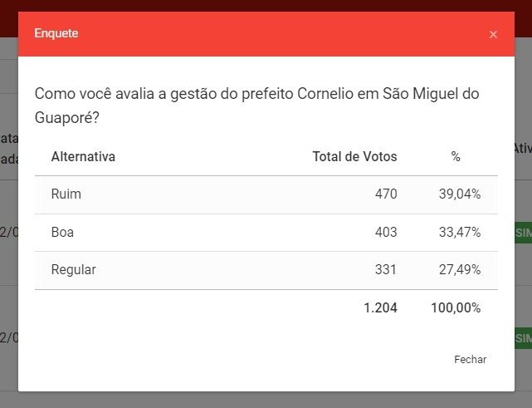Viewport: 532px width, 408px height.
Task: Click the 1.204 total votes value
Action: (x=380, y=308)
